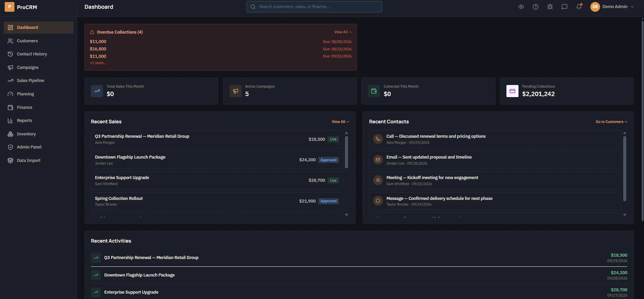Click the Go to Customers link
The width and height of the screenshot is (644, 299).
[x=611, y=122]
